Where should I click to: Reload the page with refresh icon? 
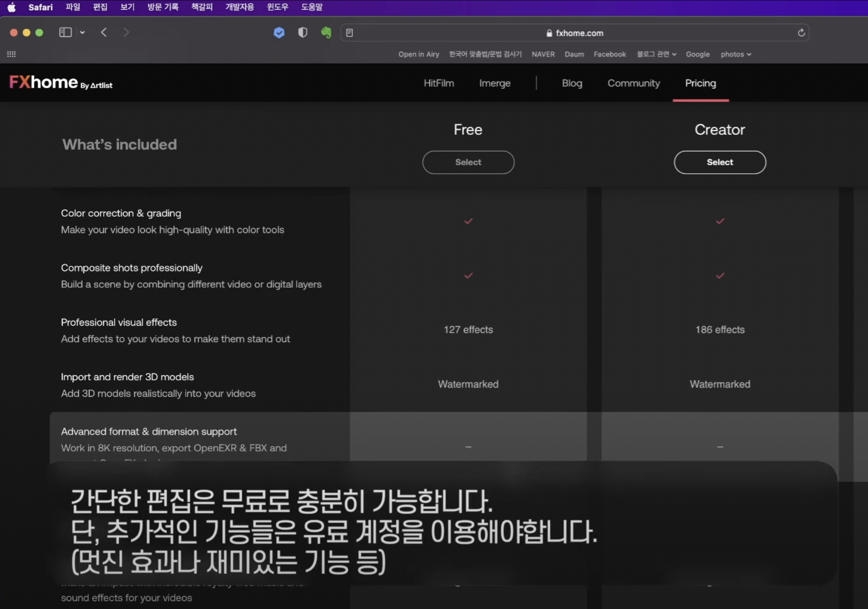click(x=801, y=33)
